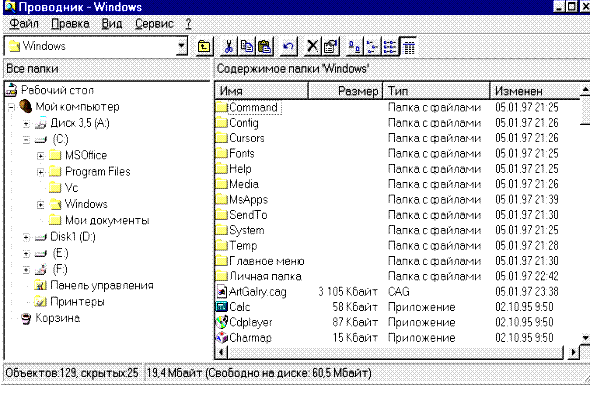Sort by Тип column header

436,91
